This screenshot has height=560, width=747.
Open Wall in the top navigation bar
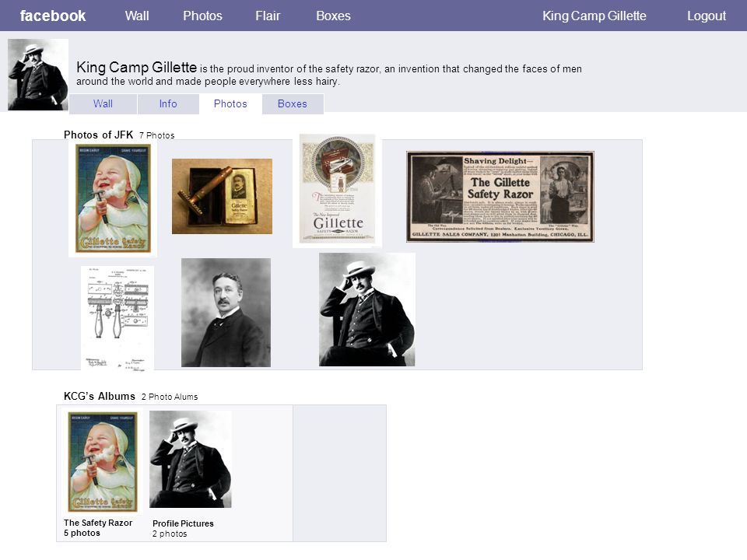click(137, 16)
